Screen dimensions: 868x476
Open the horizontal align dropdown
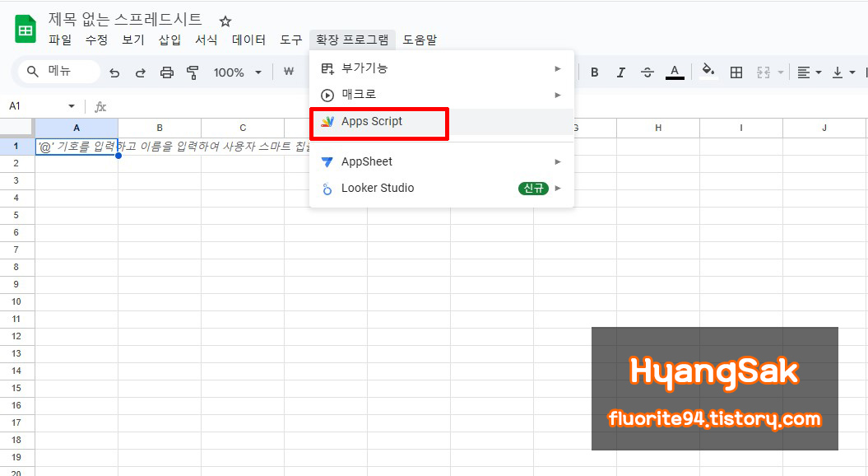809,72
